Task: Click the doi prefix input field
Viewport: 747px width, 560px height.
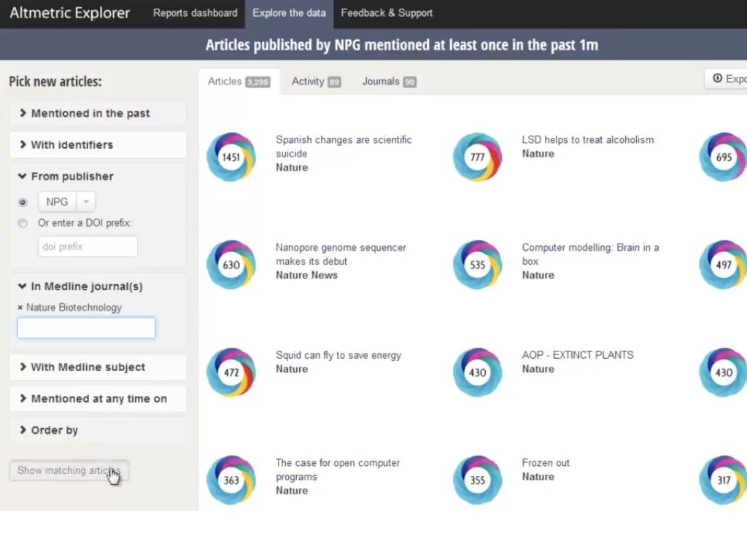Action: point(88,246)
